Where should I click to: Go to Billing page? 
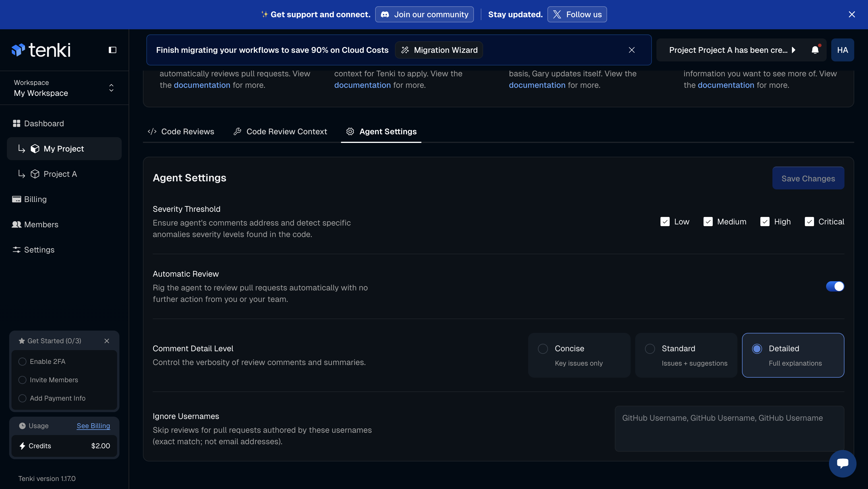[35, 199]
